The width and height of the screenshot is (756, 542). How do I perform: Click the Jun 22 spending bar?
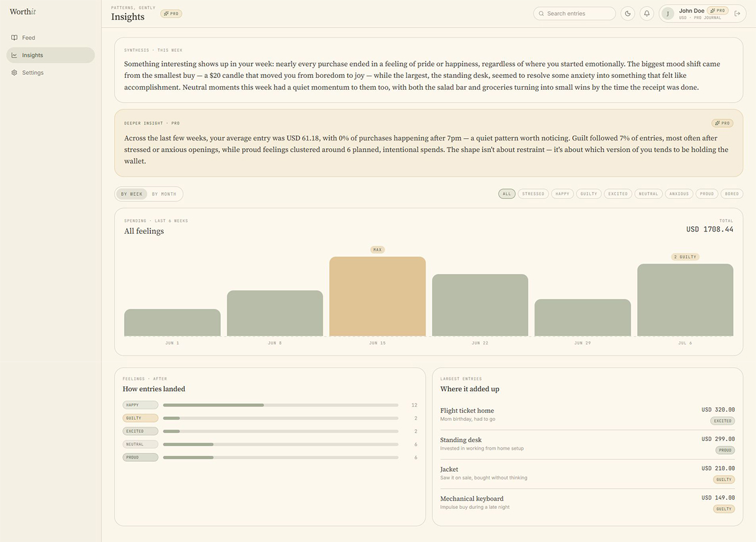click(480, 305)
